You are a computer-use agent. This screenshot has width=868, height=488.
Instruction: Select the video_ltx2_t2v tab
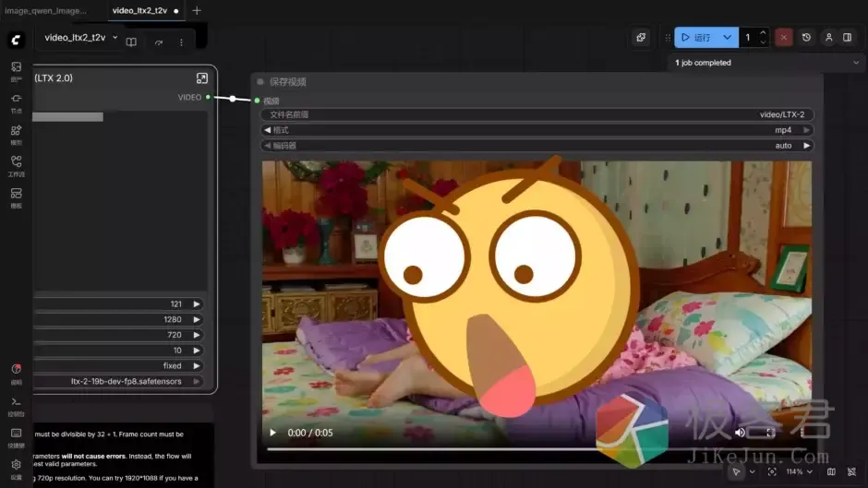tap(141, 11)
